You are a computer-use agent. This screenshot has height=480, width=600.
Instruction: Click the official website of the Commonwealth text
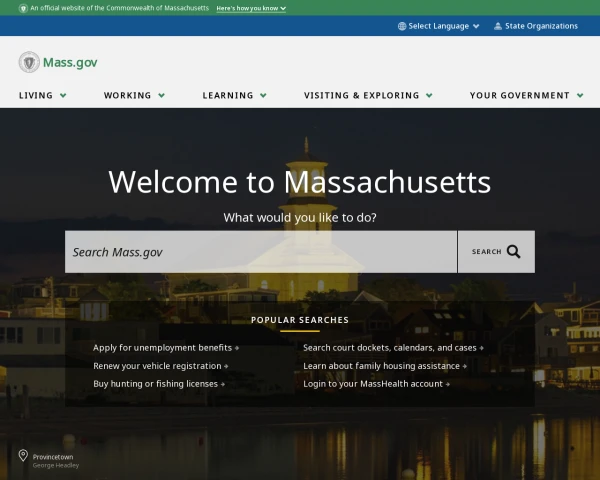[119, 8]
